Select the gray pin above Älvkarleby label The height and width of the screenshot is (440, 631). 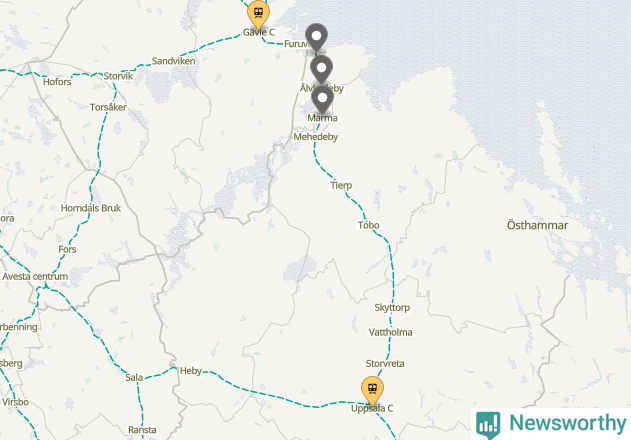[321, 70]
